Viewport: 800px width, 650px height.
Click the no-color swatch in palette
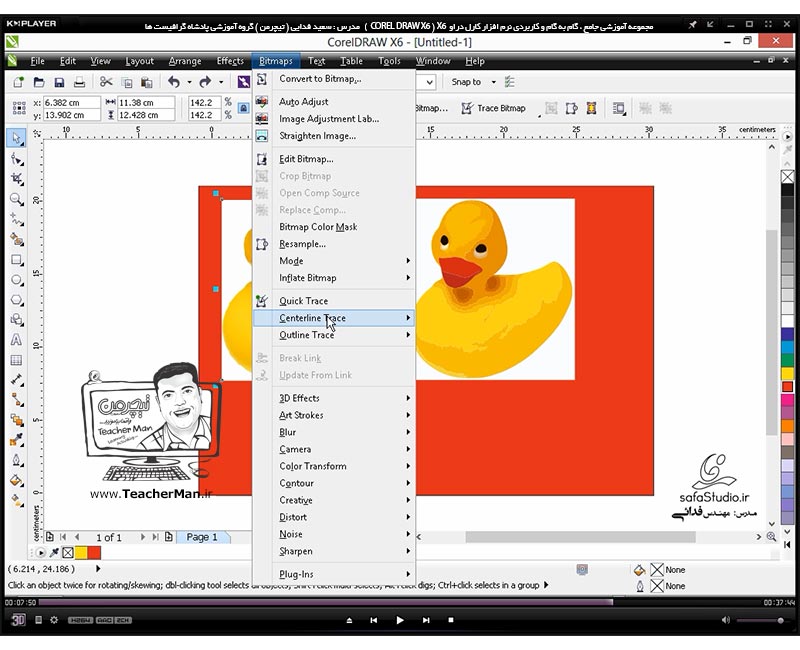coord(787,177)
